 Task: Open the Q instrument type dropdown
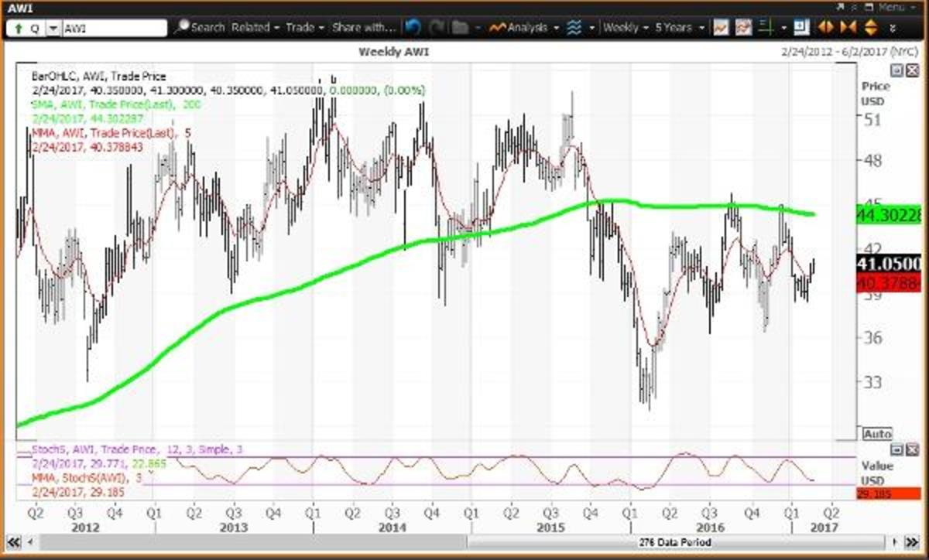[x=53, y=28]
